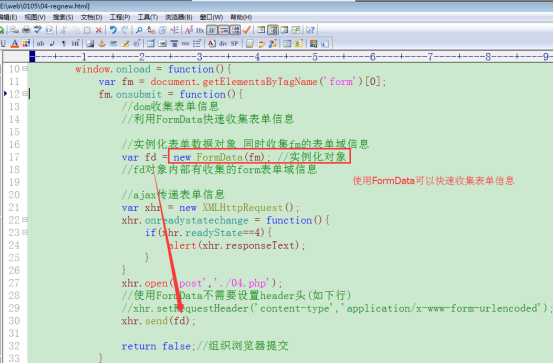The image size is (554, 364).
Task: Click the list icon in HTML toolbar
Action: (x=197, y=44)
